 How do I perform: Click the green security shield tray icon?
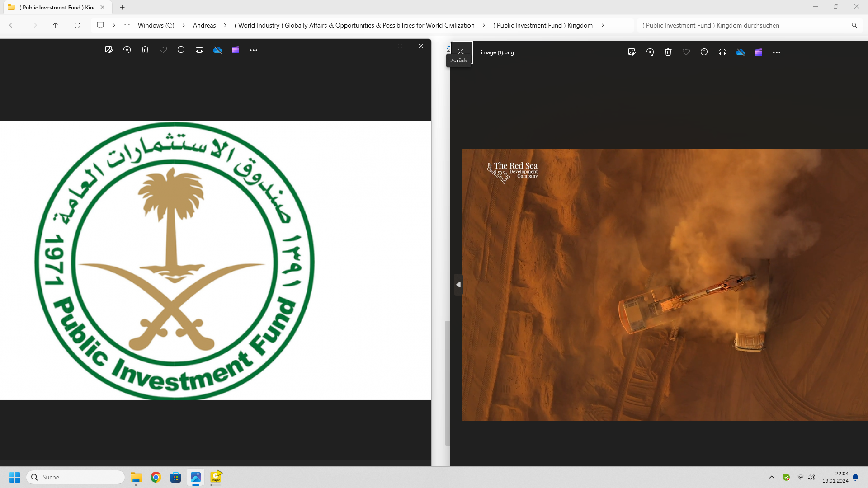786,477
